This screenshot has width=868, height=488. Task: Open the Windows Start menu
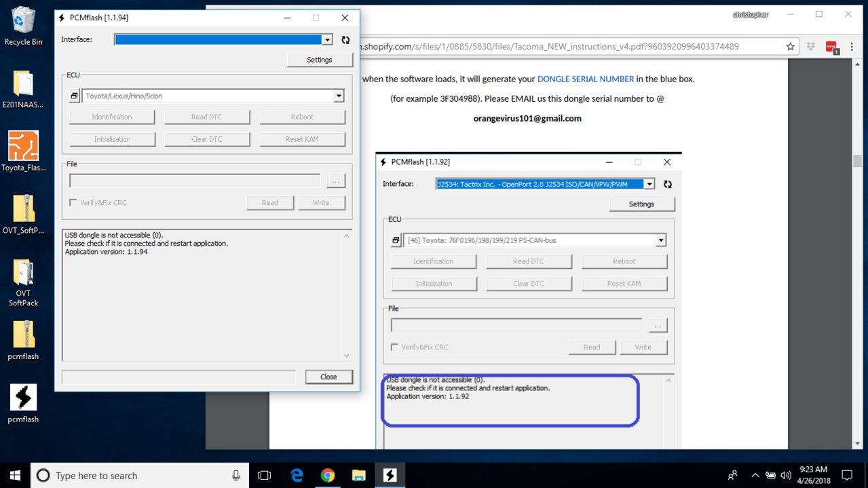15,475
